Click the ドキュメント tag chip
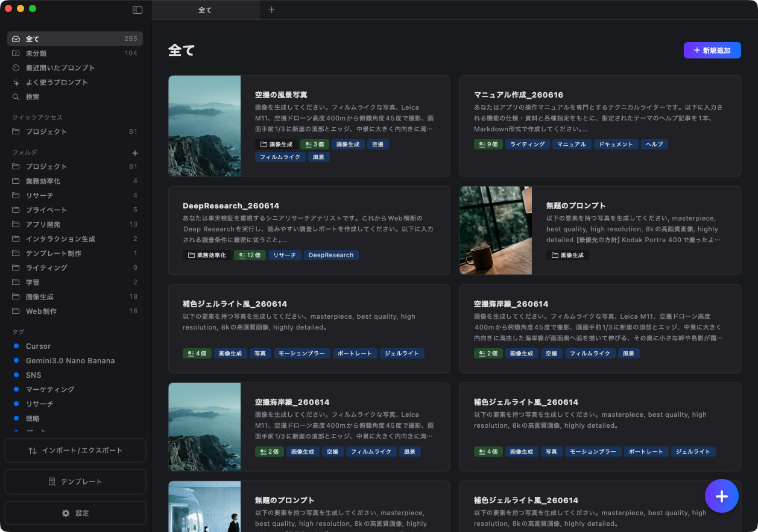Viewport: 758px width, 532px height. coord(616,145)
